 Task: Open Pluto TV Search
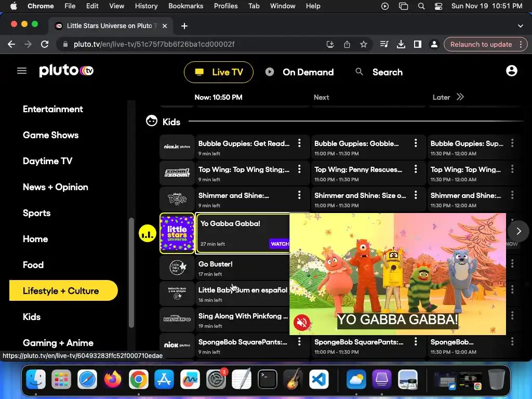pos(379,72)
